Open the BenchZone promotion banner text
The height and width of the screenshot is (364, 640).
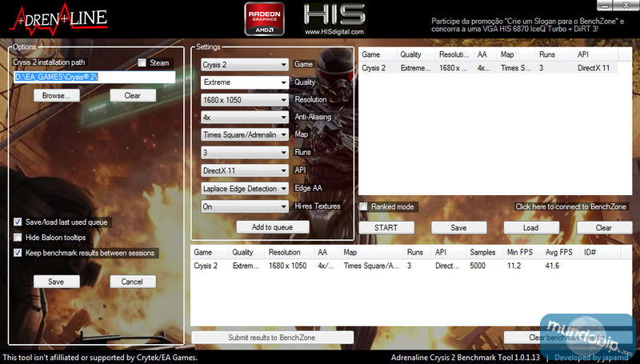click(x=527, y=25)
